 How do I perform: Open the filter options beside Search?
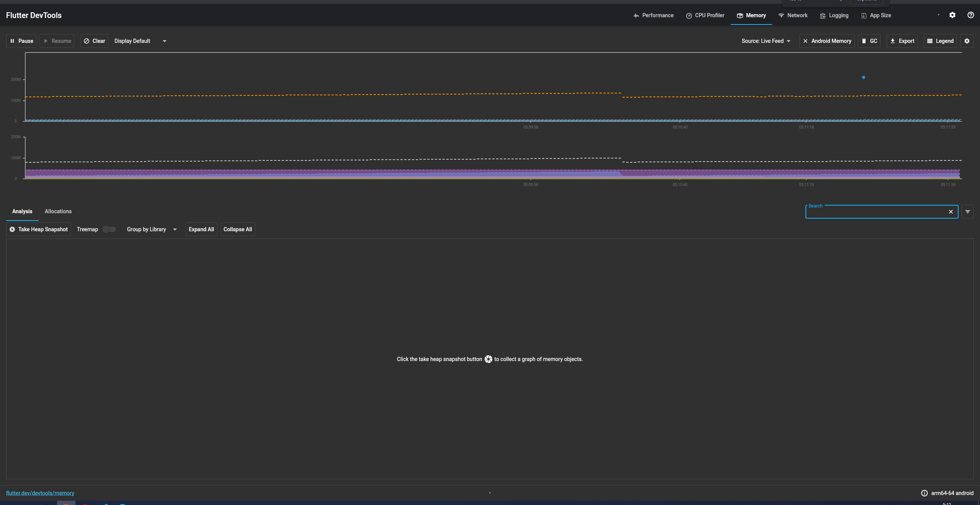[968, 211]
